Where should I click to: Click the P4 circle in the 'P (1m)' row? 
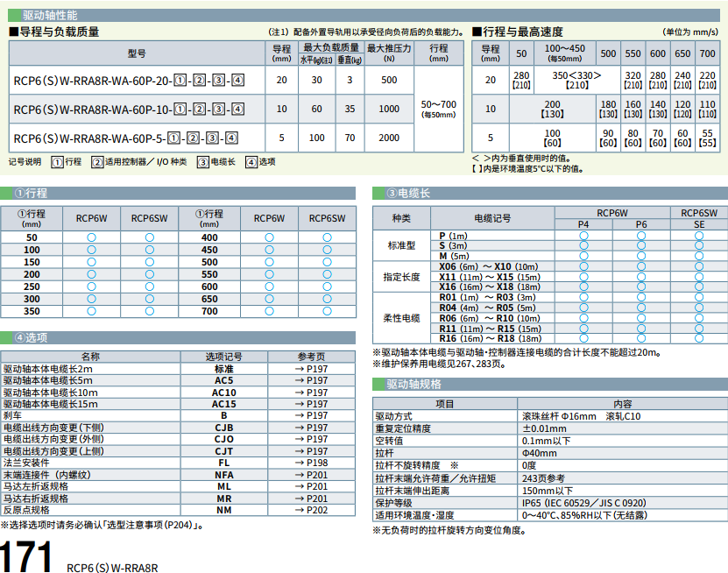point(583,236)
